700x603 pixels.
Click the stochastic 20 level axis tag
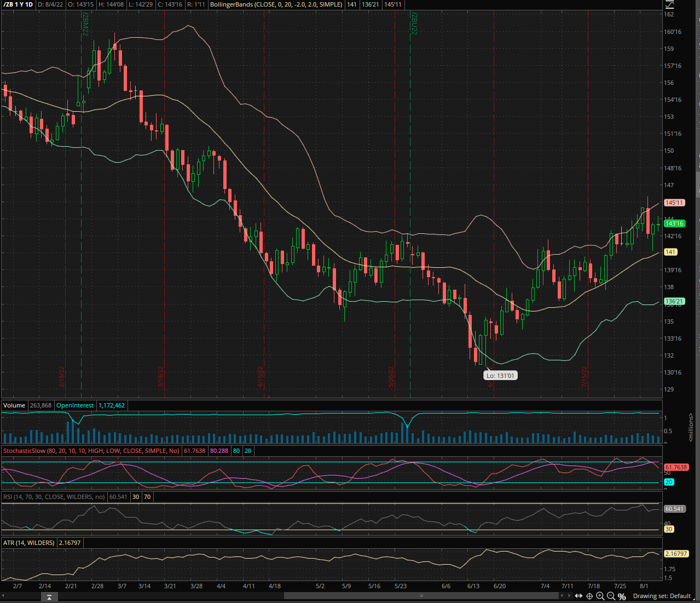tap(669, 482)
